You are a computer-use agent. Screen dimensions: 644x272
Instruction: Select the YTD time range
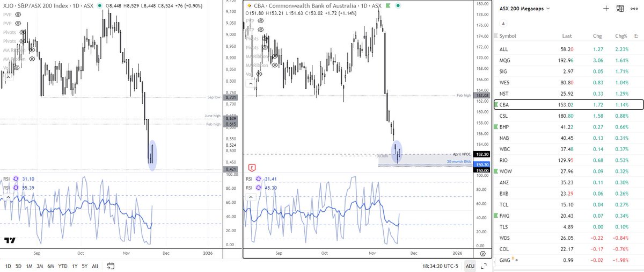pyautogui.click(x=63, y=266)
